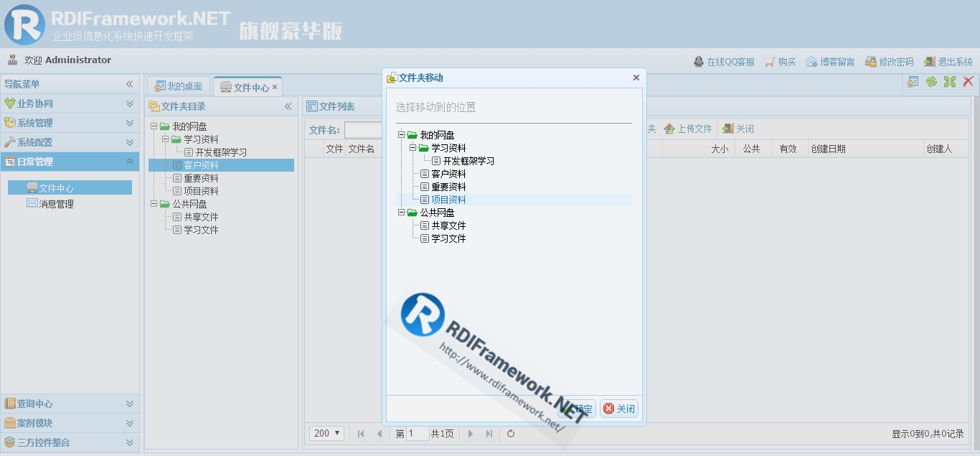Select 客户资料 in folder directory panel

(x=221, y=165)
